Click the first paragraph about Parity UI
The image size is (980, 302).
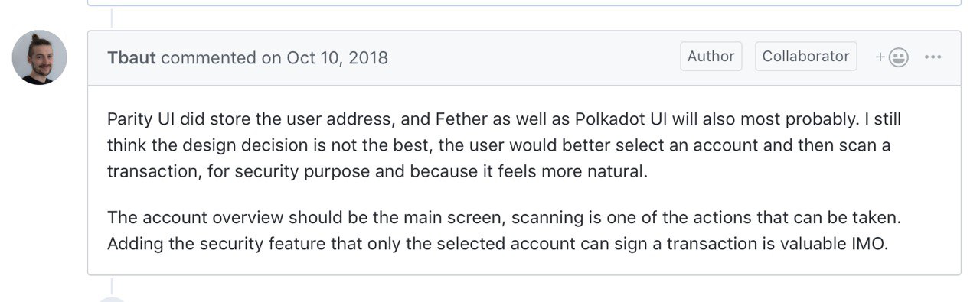pyautogui.click(x=499, y=145)
